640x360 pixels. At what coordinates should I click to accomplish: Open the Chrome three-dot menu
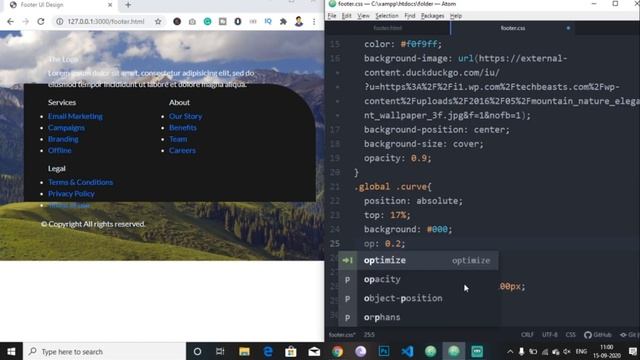click(314, 22)
